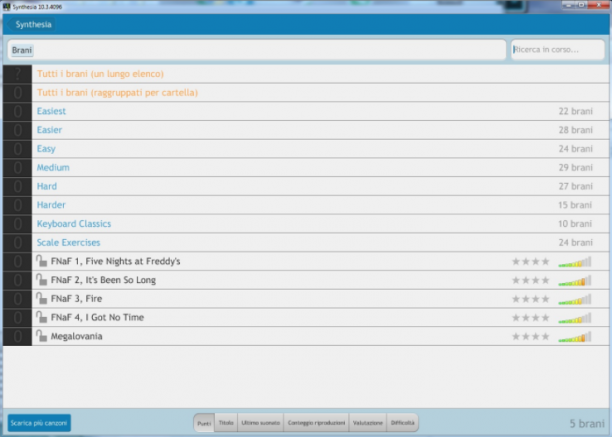612x437 pixels.
Task: Click the score box of the Megalovania row
Action: (x=18, y=336)
